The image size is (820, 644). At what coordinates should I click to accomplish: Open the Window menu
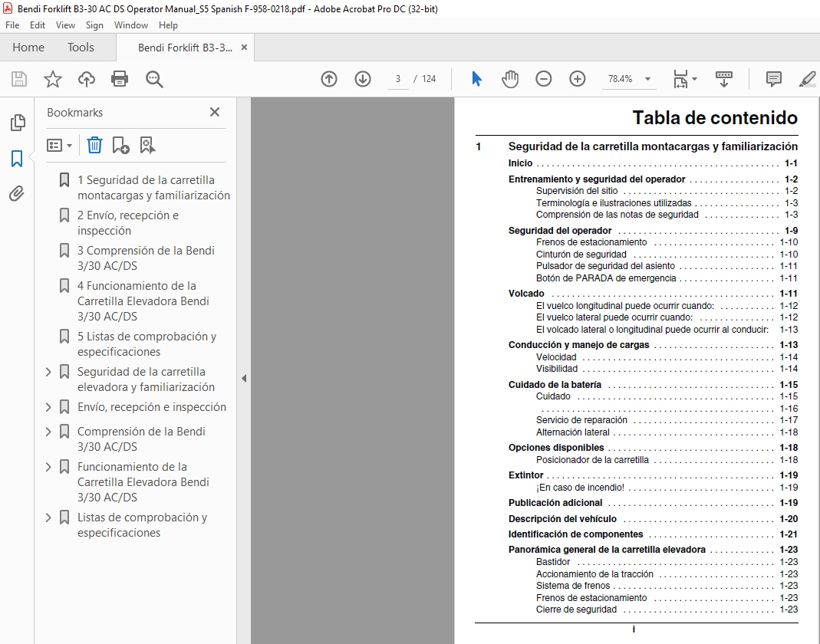[x=131, y=25]
